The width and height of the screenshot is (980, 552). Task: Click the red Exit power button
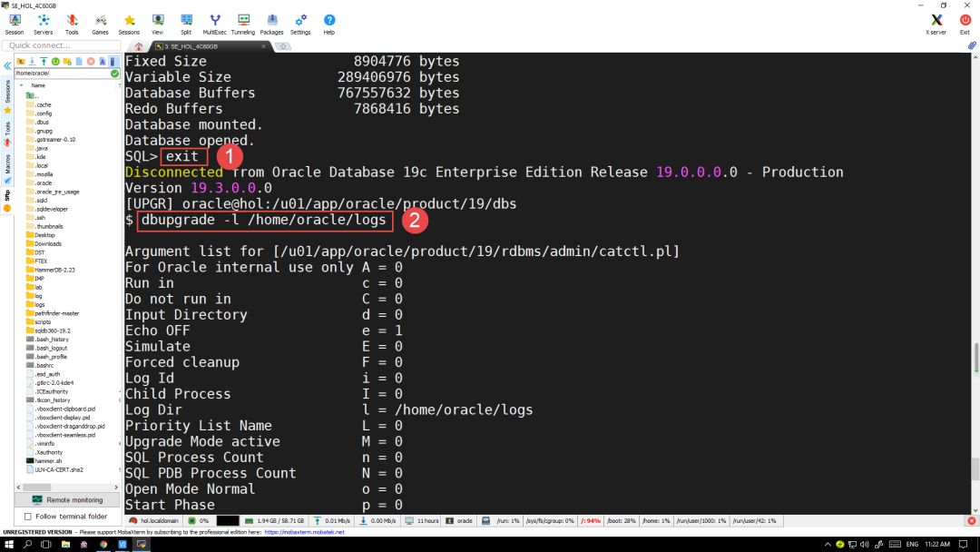pos(965,25)
